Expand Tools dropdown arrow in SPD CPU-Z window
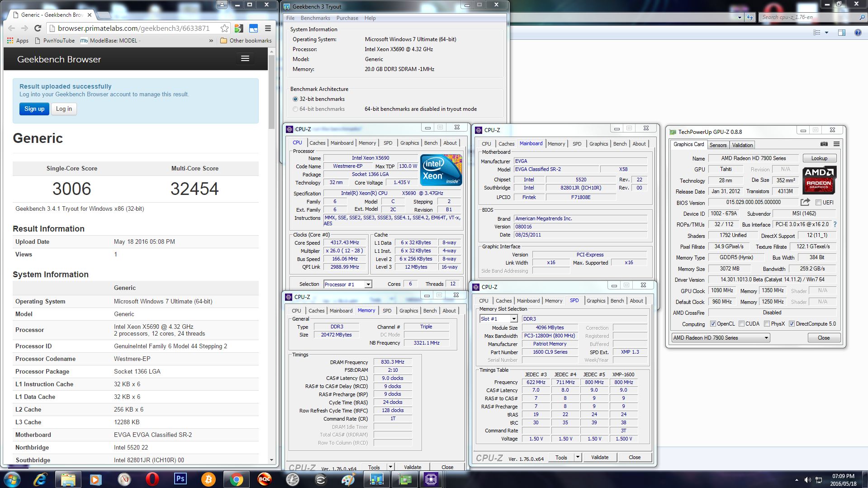 tap(578, 457)
